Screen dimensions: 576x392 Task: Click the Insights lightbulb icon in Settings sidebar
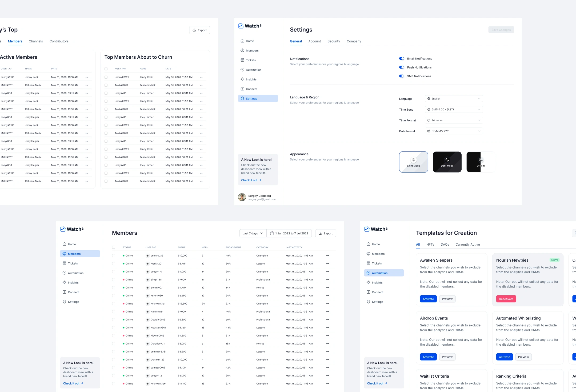(242, 79)
